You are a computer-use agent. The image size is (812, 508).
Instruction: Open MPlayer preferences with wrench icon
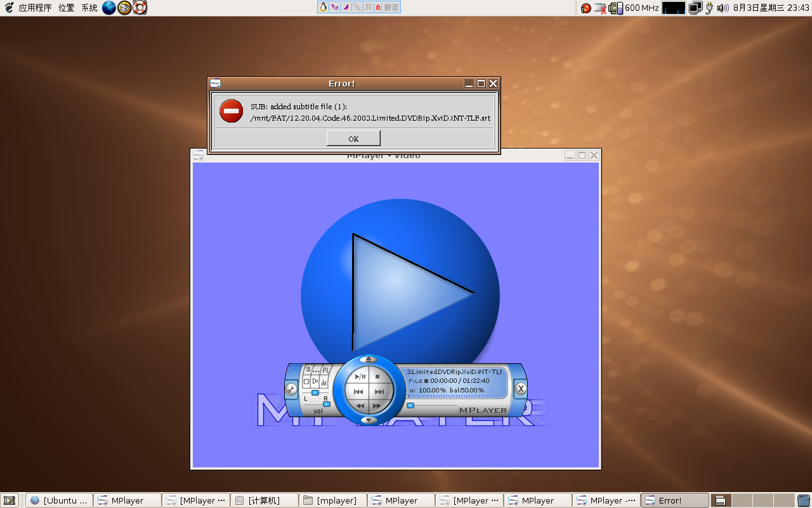291,389
